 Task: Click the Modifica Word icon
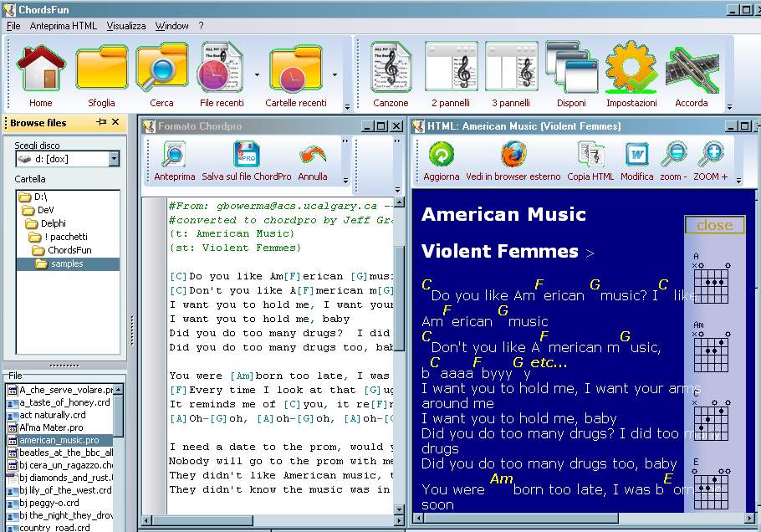tap(636, 155)
